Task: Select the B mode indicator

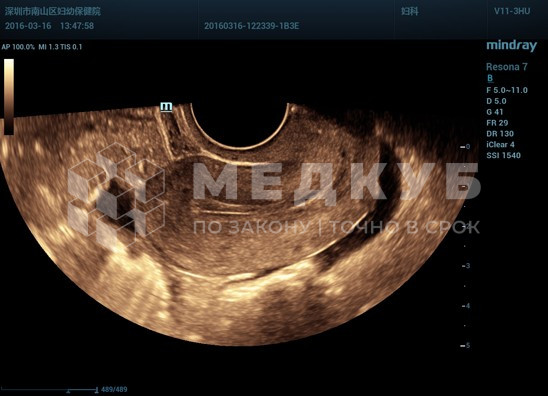Action: point(490,78)
